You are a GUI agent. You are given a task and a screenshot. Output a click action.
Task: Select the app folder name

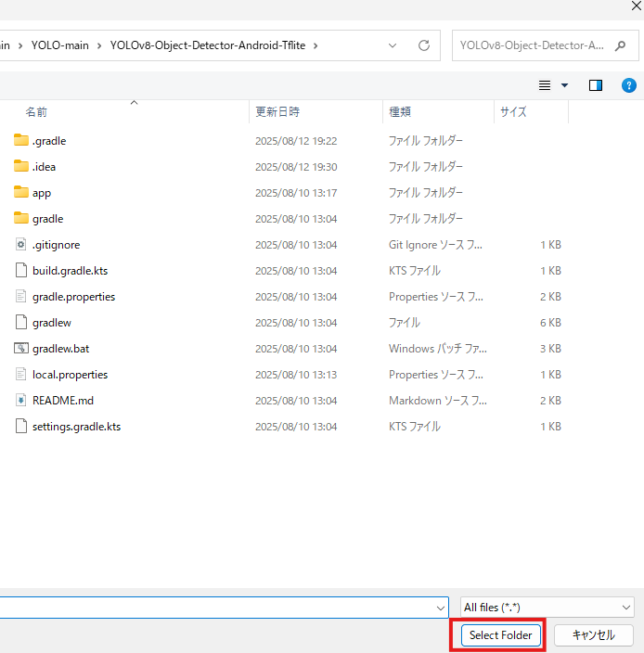[x=42, y=193]
